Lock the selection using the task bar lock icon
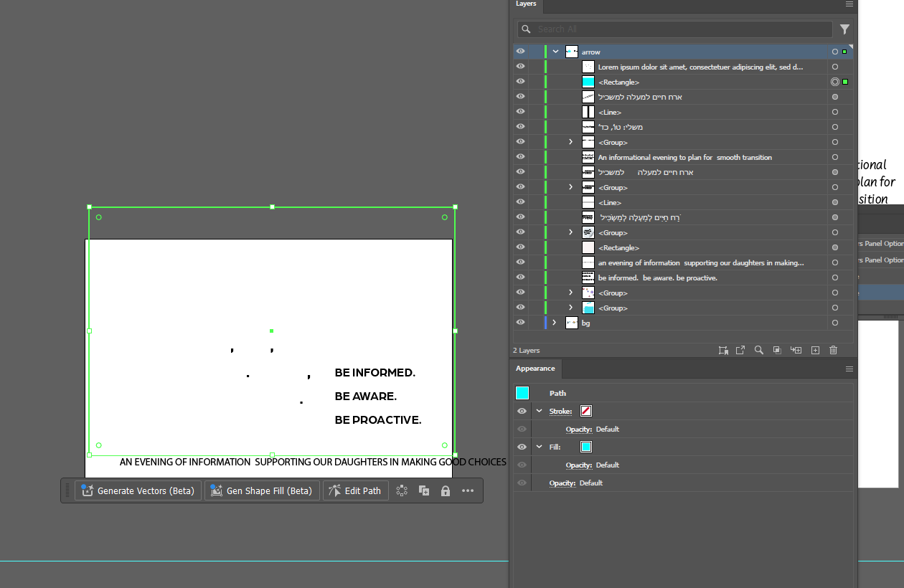904x588 pixels. point(445,490)
